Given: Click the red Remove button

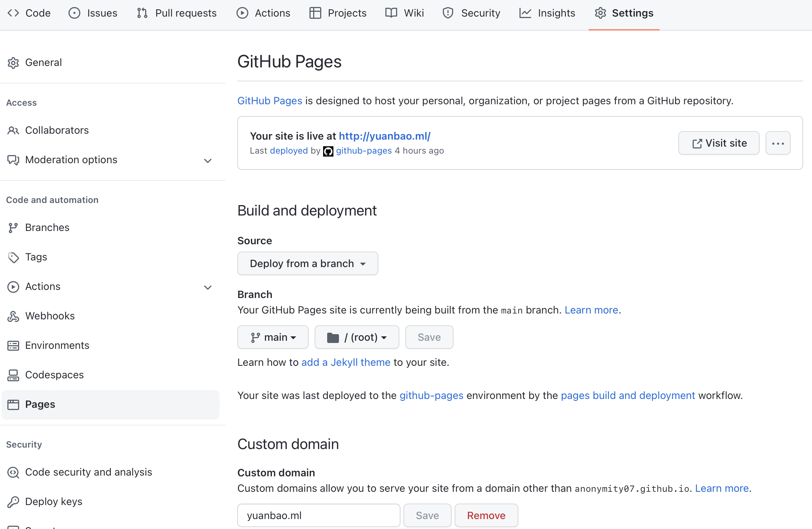Looking at the screenshot, I should pyautogui.click(x=486, y=515).
